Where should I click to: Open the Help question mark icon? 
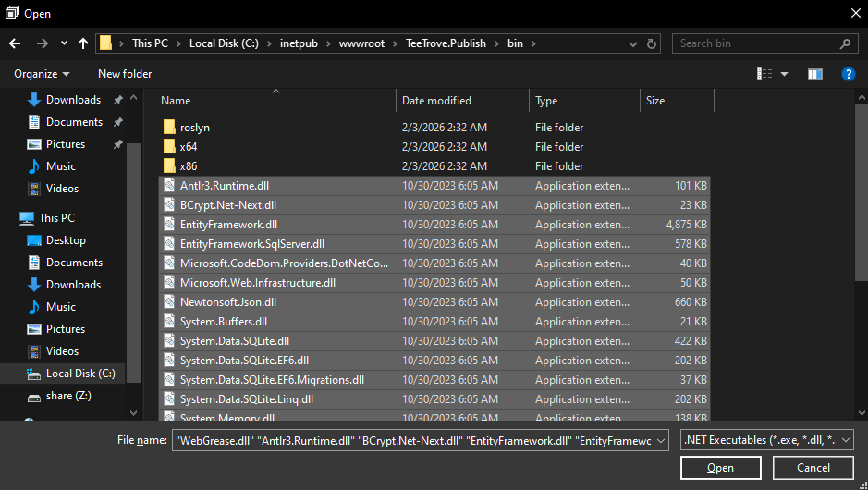[847, 74]
